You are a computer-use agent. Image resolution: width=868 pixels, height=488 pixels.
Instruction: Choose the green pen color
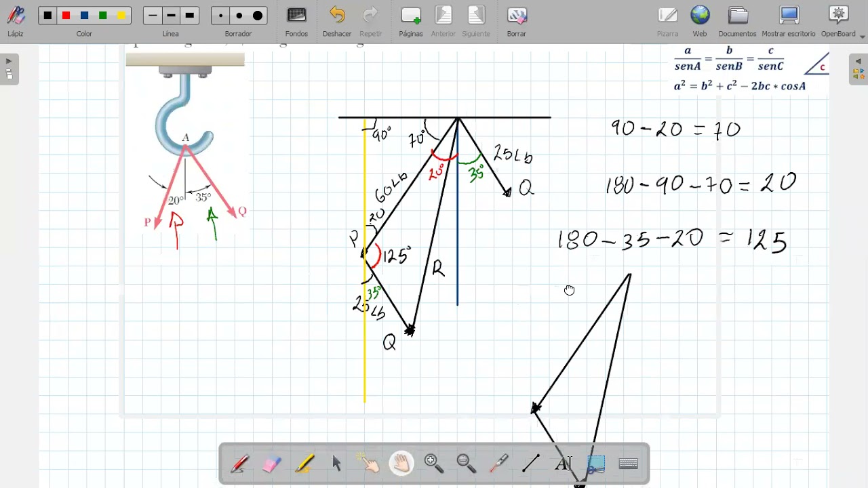coord(102,16)
